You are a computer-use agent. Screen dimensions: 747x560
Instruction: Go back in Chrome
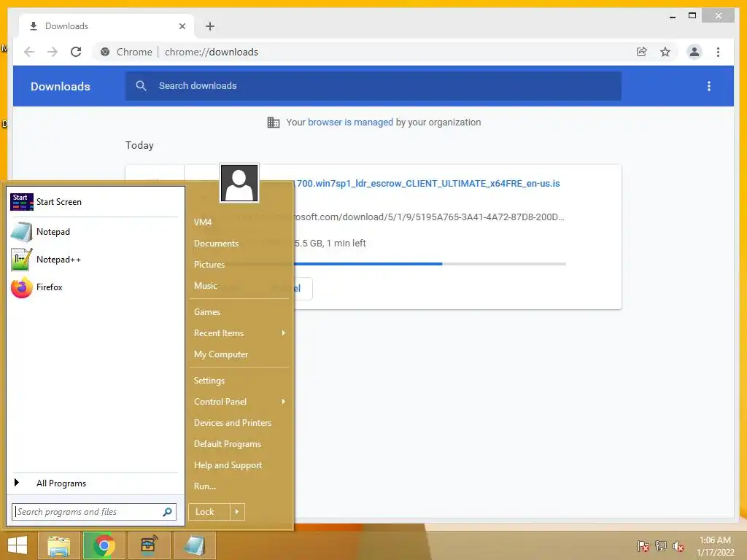(x=29, y=52)
